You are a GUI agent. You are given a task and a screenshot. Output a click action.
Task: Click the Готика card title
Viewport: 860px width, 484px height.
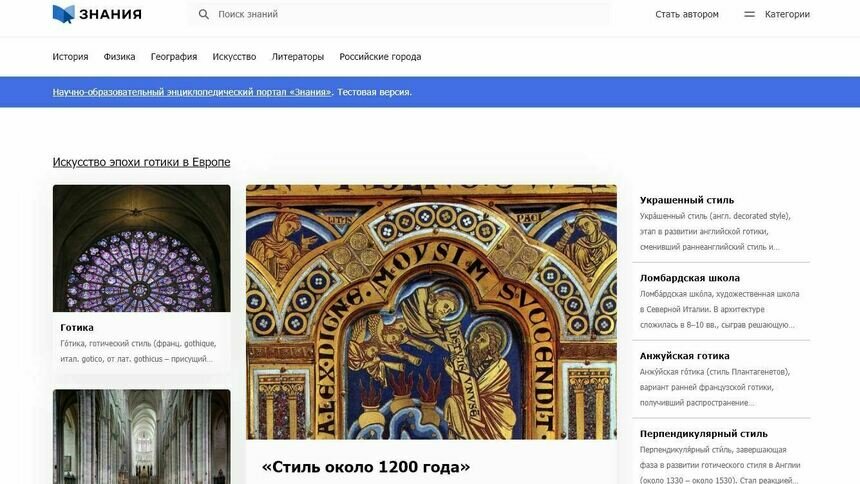77,327
